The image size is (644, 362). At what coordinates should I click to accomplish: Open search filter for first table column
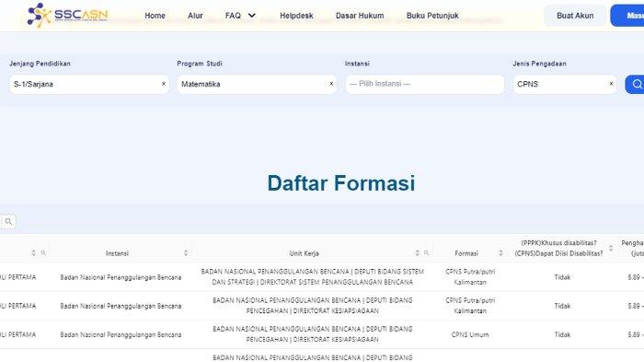[x=43, y=253]
